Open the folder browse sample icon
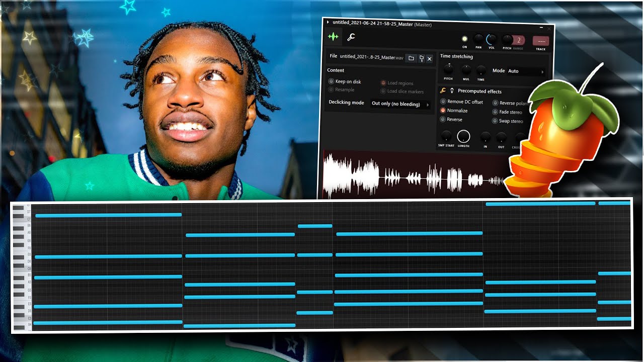The width and height of the screenshot is (644, 362). coord(411,58)
